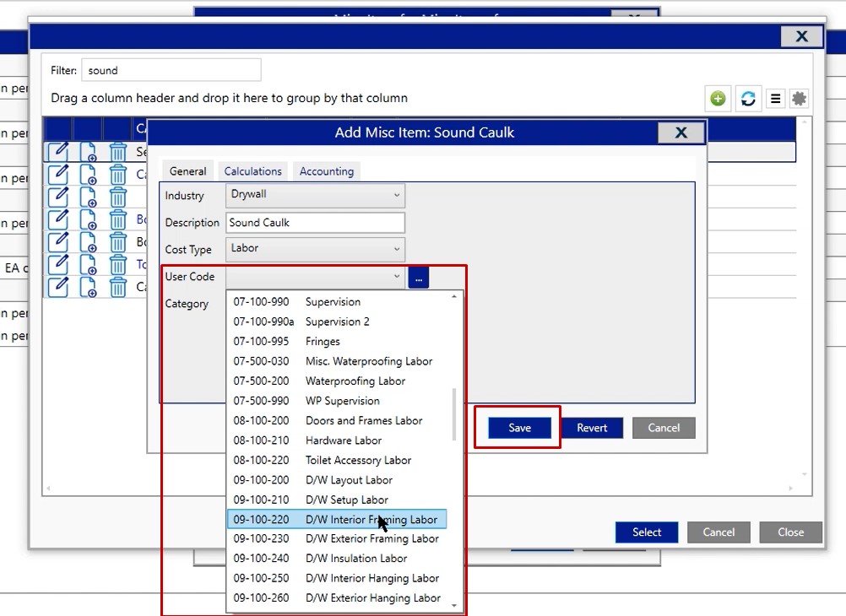
Task: Click the trash delete icon in third grid row
Action: [x=118, y=197]
